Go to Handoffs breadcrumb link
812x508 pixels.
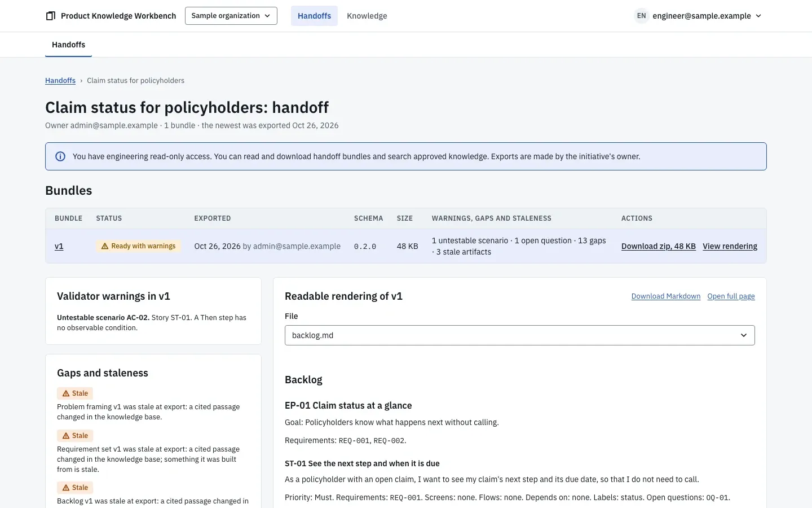(60, 81)
